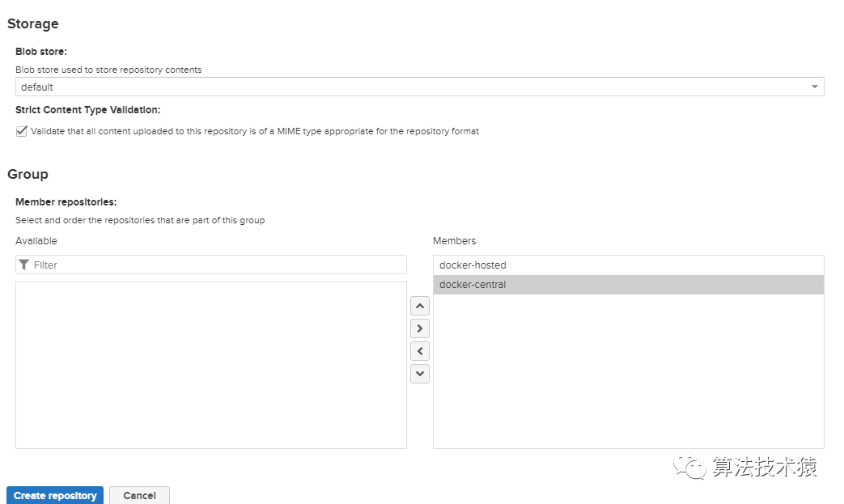Click the right arrow to add members

tap(420, 328)
